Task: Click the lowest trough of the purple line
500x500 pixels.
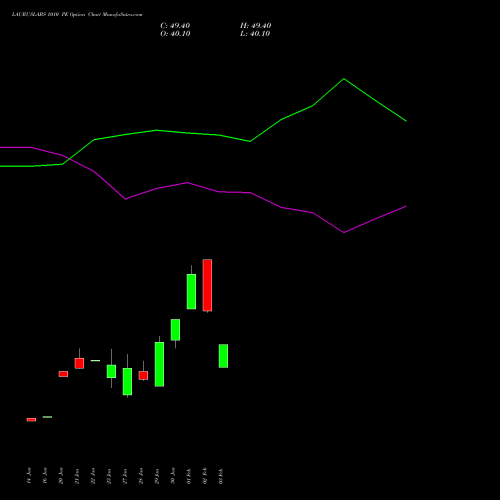Action: coord(344,232)
